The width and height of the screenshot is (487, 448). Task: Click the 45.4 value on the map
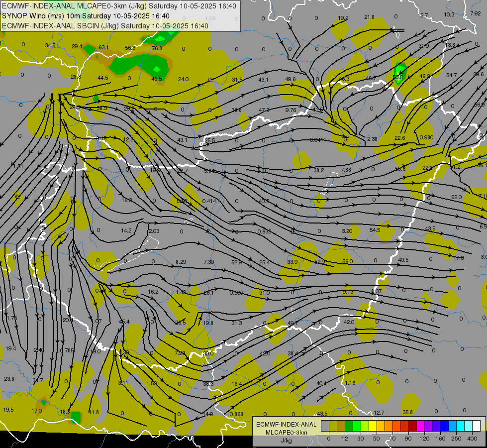coord(124,322)
